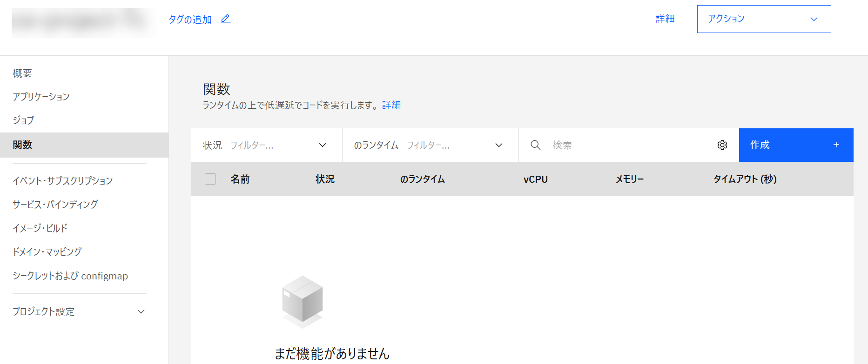Click タグの追加 link

pos(190,20)
